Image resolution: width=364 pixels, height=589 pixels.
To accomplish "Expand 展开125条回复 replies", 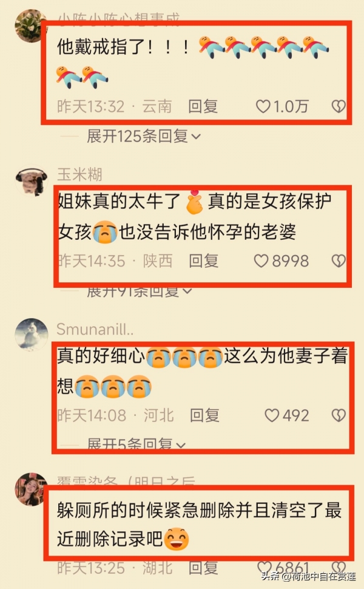I will (144, 136).
